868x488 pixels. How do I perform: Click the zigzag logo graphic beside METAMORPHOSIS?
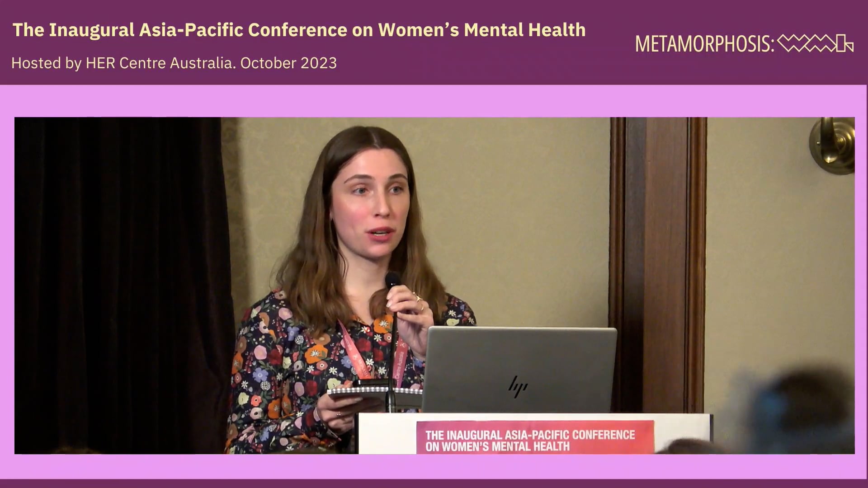[x=816, y=43]
